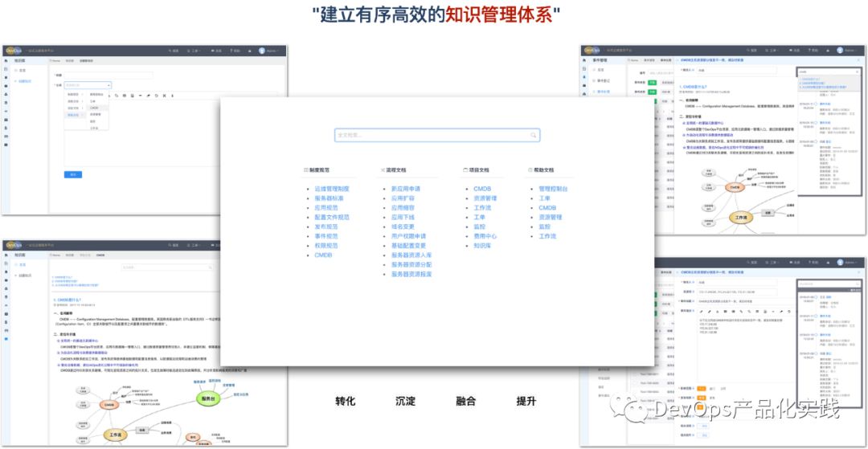
Task: Click the Admin avatar in the top-left window
Action: coord(262,51)
